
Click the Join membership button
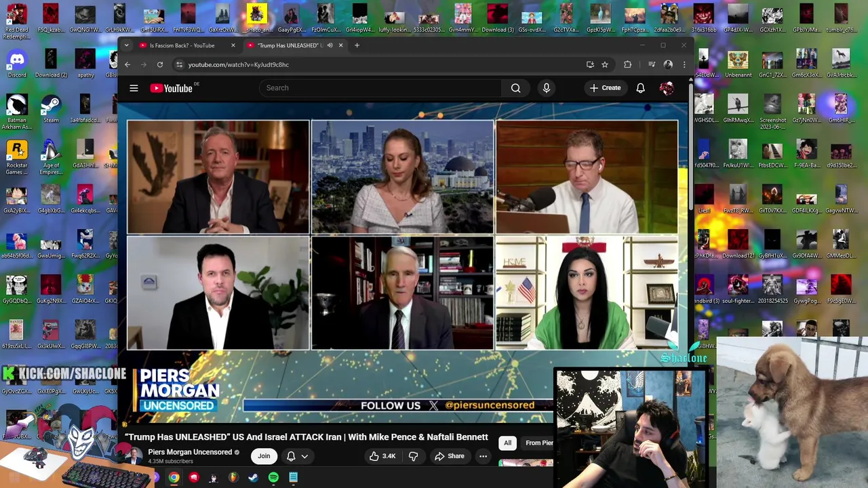[x=264, y=456]
